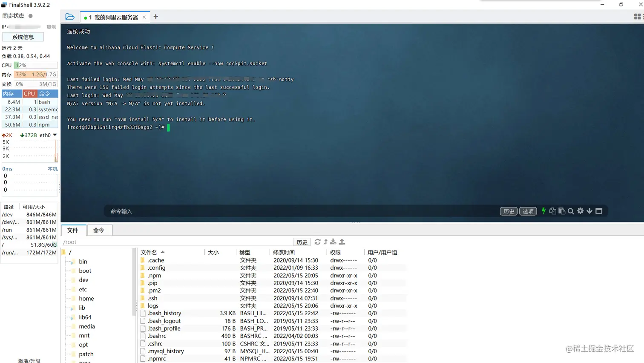This screenshot has width=644, height=363.
Task: Select the home folder in tree
Action: (x=86, y=299)
